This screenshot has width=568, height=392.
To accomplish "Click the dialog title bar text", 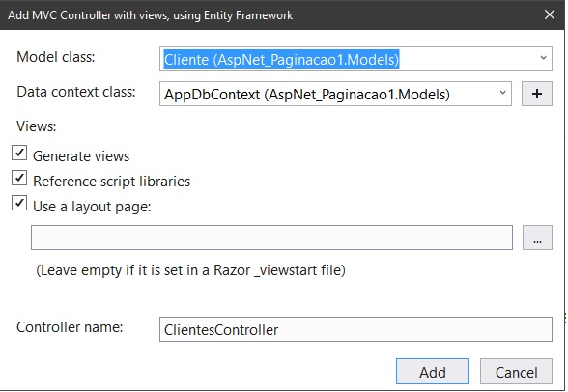I will 151,15.
